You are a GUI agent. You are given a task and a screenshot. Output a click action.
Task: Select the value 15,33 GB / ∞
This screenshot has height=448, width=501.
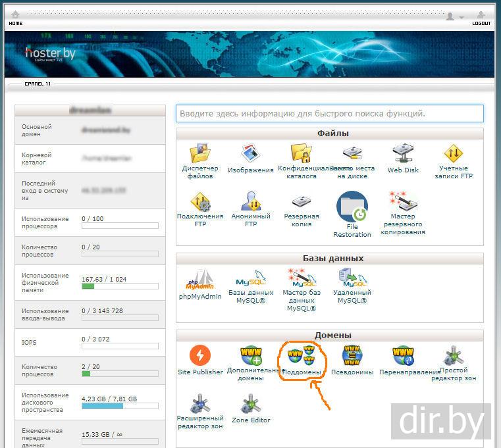tap(102, 434)
